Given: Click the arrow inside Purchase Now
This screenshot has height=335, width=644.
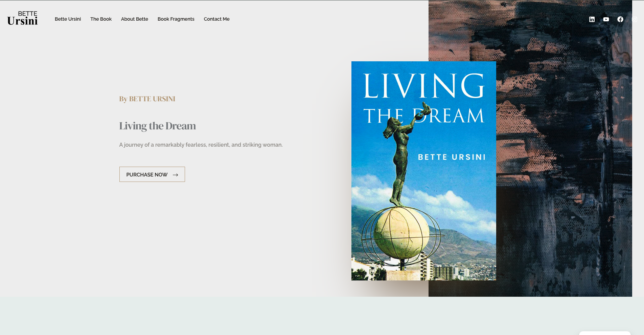Looking at the screenshot, I should tap(175, 175).
